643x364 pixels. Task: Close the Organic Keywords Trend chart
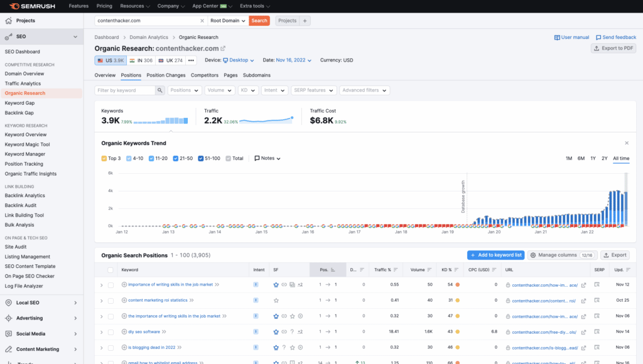[x=627, y=143]
